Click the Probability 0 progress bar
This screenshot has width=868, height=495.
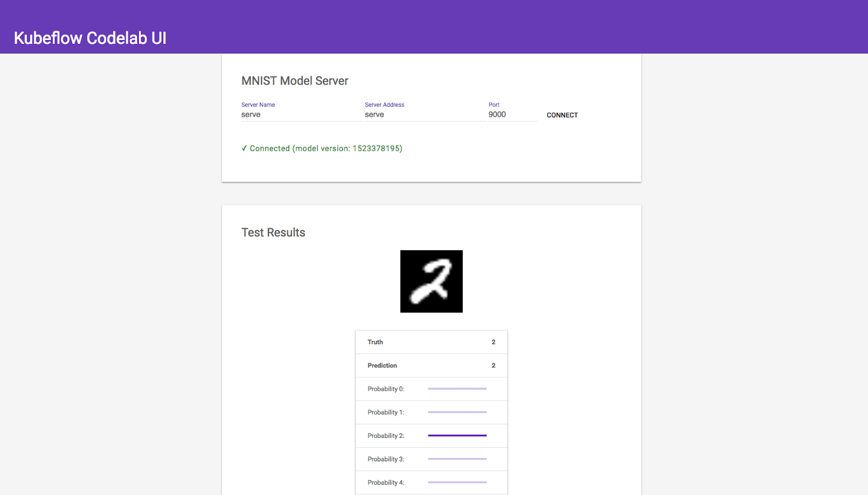[x=457, y=389]
